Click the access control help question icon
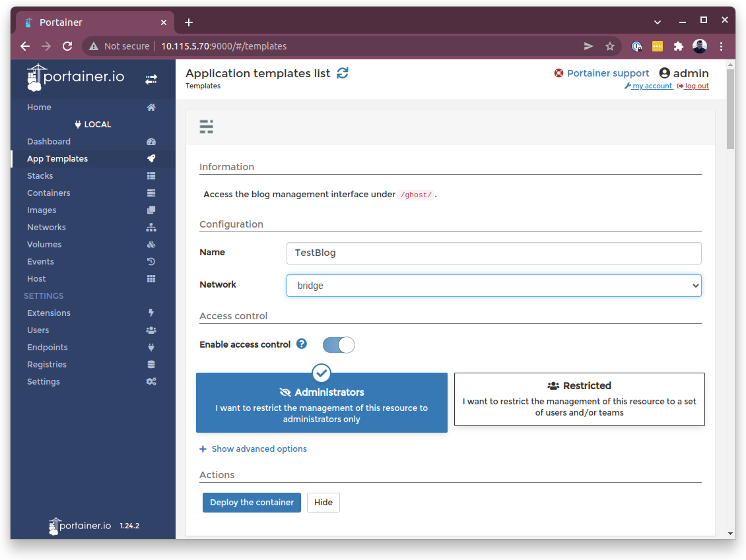The width and height of the screenshot is (746, 560). click(x=302, y=344)
